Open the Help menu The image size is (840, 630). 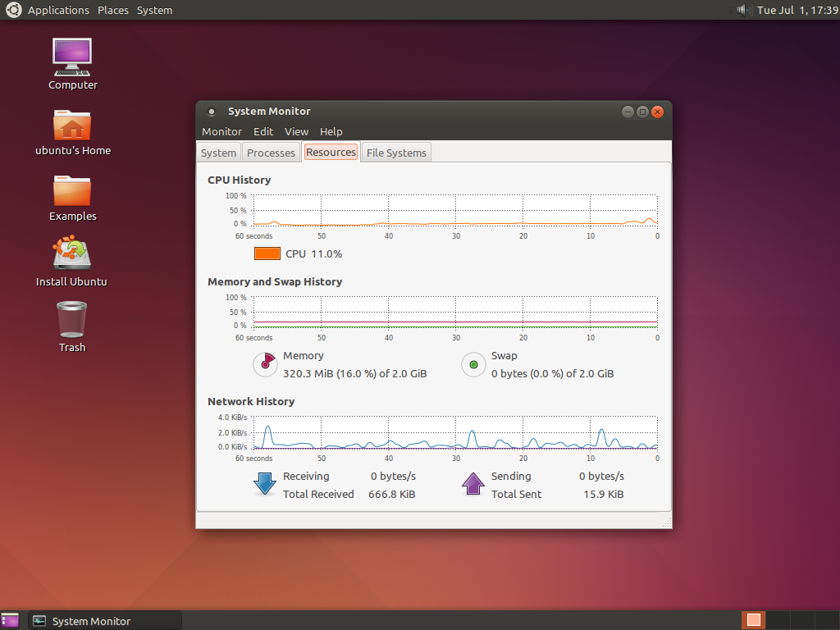coord(331,131)
